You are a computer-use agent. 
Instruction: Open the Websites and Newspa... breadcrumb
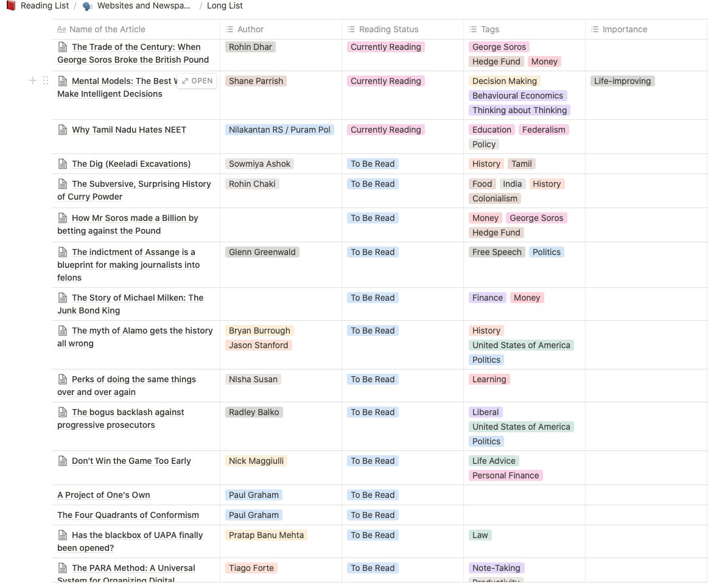(x=144, y=6)
